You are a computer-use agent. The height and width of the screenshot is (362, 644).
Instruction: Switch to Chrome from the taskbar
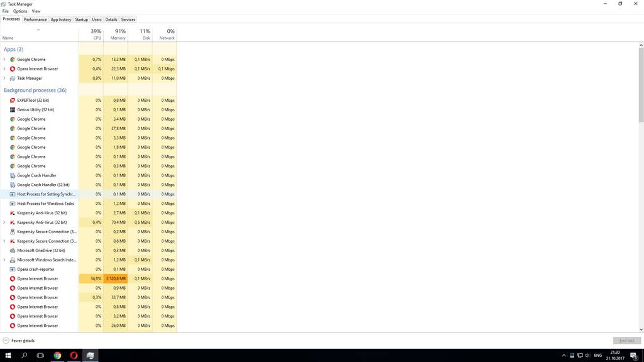tap(57, 356)
